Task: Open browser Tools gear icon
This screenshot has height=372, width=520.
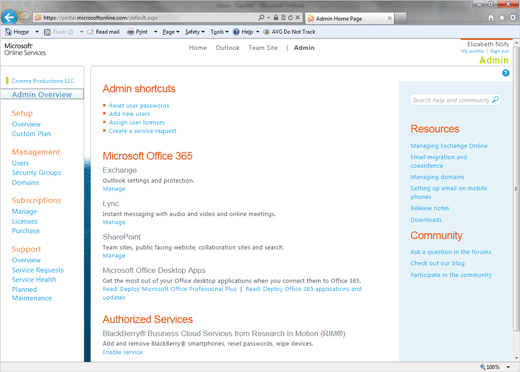Action: [x=513, y=18]
